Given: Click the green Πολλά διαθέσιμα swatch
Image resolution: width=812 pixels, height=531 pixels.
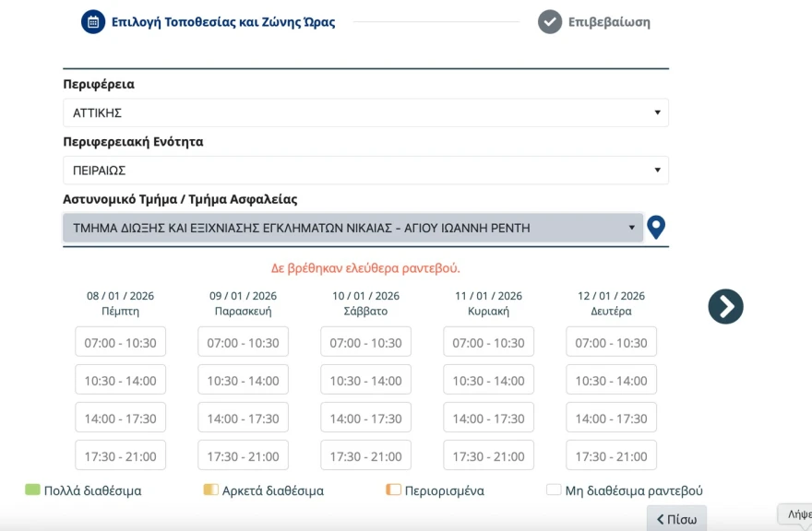Looking at the screenshot, I should click(33, 490).
